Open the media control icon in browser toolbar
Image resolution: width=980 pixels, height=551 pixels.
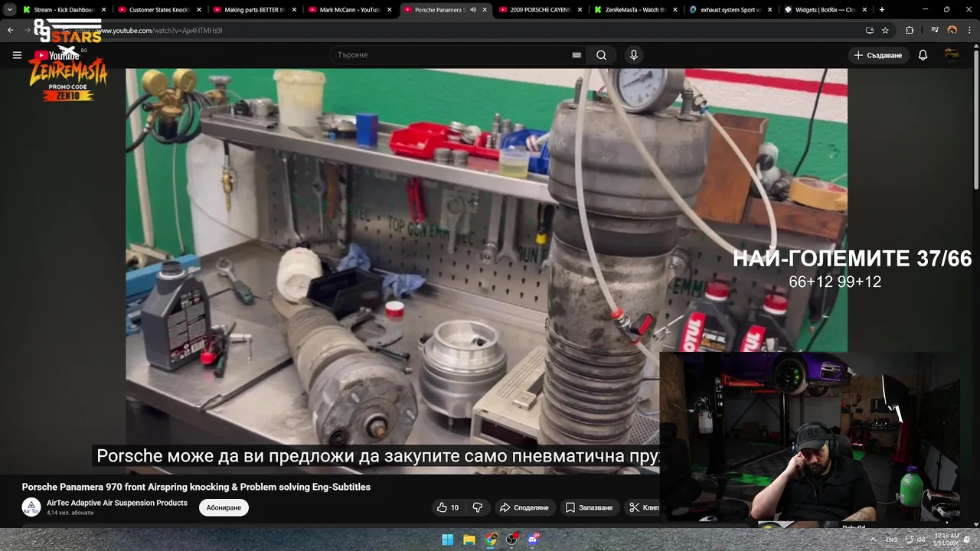point(935,31)
